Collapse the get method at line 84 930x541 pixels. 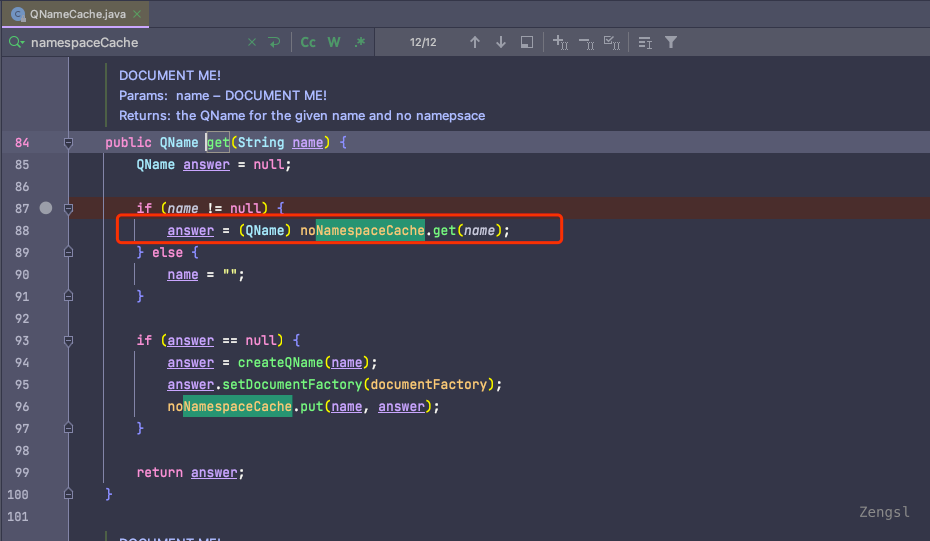tap(69, 143)
